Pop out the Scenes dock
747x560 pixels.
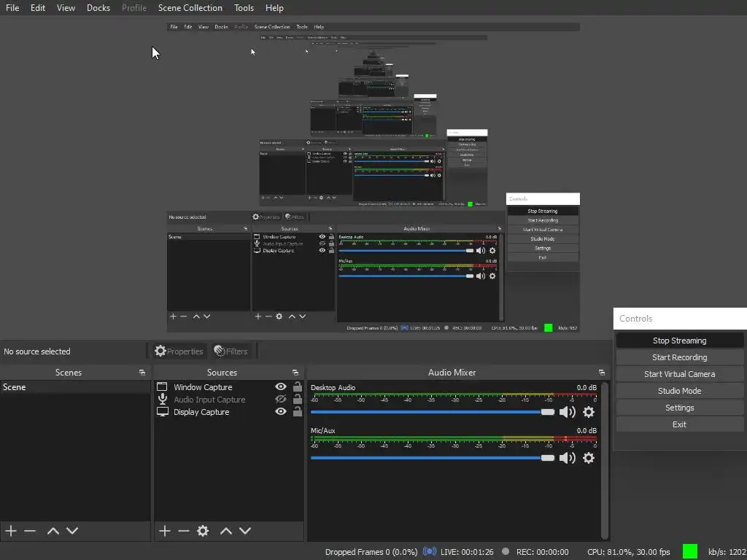coord(142,373)
